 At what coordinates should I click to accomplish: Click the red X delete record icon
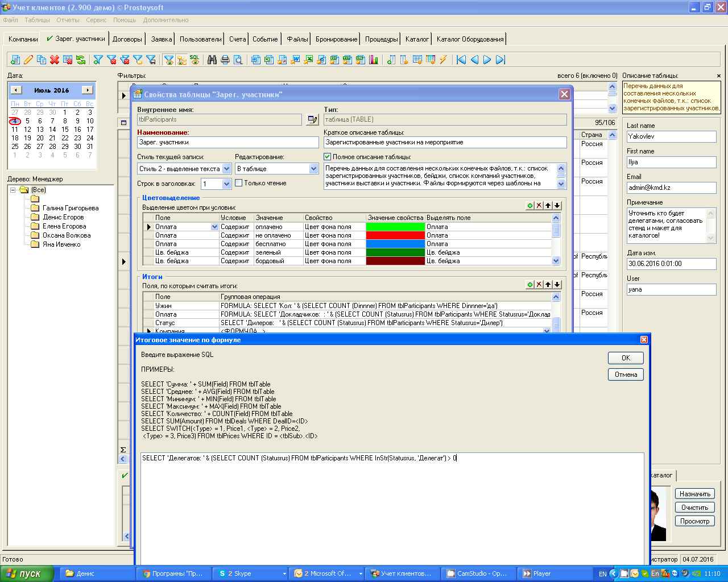pyautogui.click(x=55, y=60)
